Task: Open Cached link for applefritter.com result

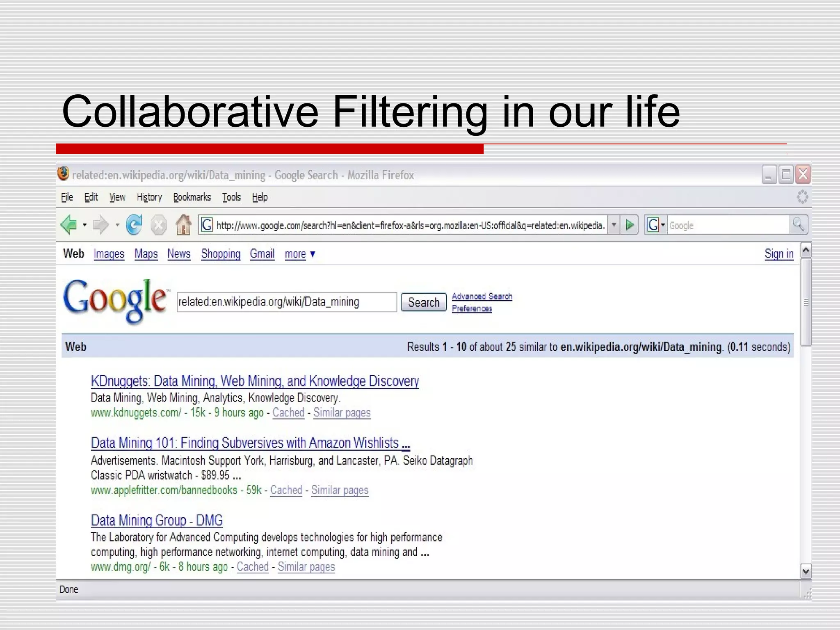Action: [x=286, y=490]
